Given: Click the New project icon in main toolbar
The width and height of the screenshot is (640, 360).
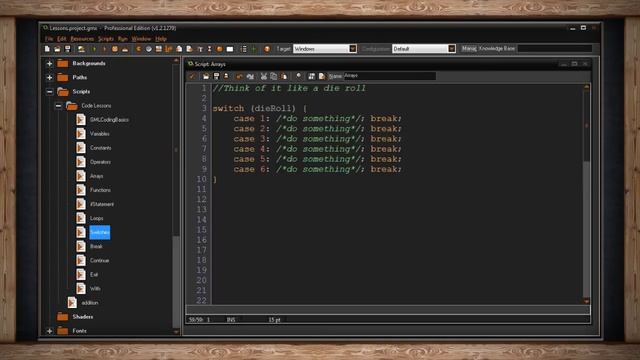Looking at the screenshot, I should point(47,49).
